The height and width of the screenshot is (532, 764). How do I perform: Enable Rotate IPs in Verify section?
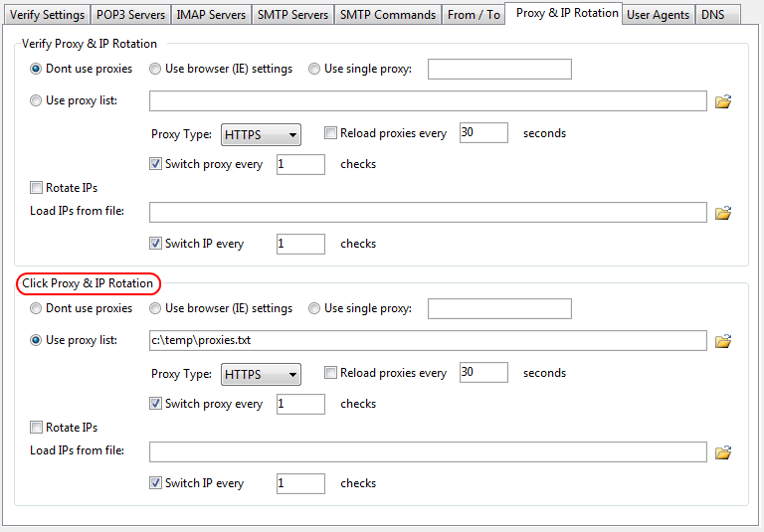(37, 188)
